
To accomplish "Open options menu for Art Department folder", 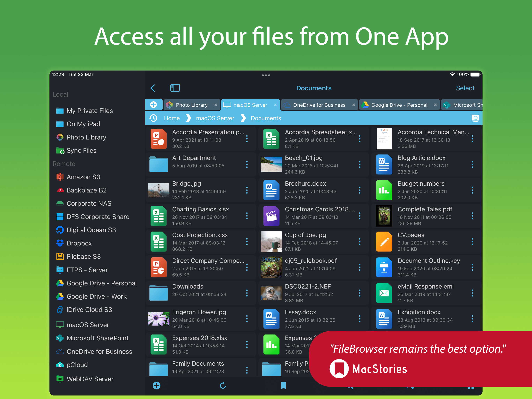I will [247, 165].
